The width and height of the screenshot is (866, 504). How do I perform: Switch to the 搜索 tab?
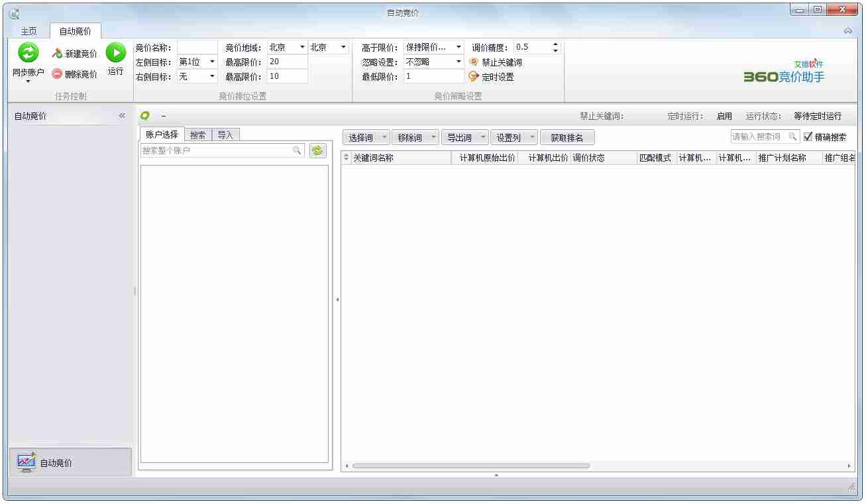point(197,135)
